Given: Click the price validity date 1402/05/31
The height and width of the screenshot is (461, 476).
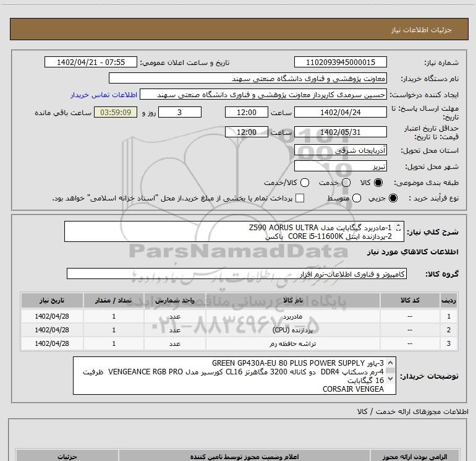Looking at the screenshot, I should point(340,132).
